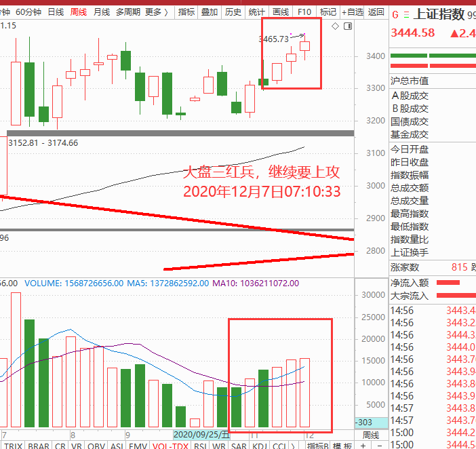Add to watchlist via +自选
This screenshot has height=449, width=476.
click(353, 12)
